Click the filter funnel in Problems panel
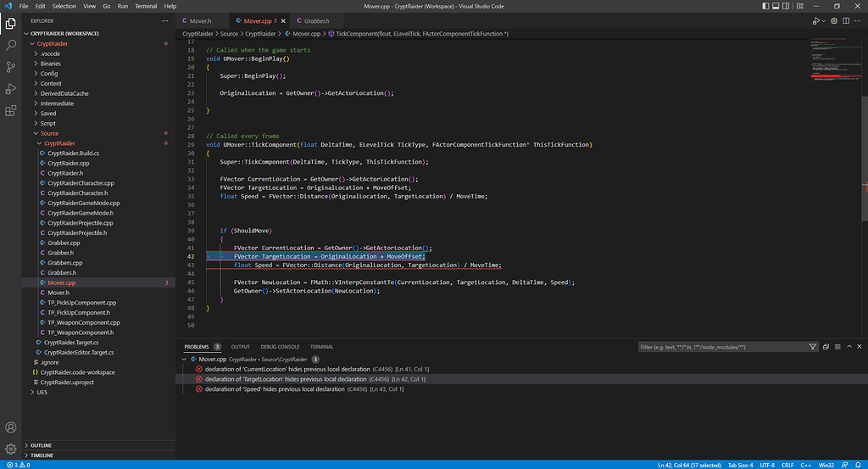868x469 pixels. point(814,347)
